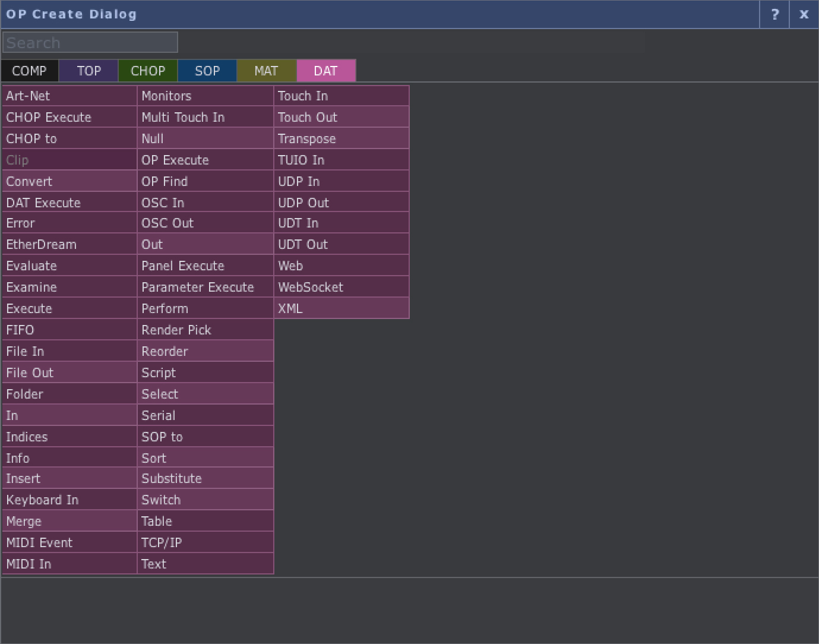The height and width of the screenshot is (644, 819).
Task: Open the help for OP Create Dialog
Action: coord(774,14)
